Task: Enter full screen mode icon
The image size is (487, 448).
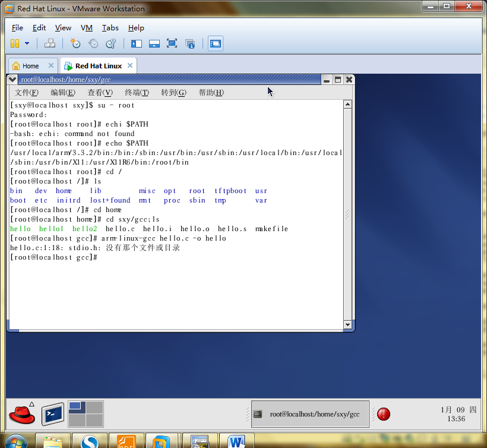Action: pos(172,43)
